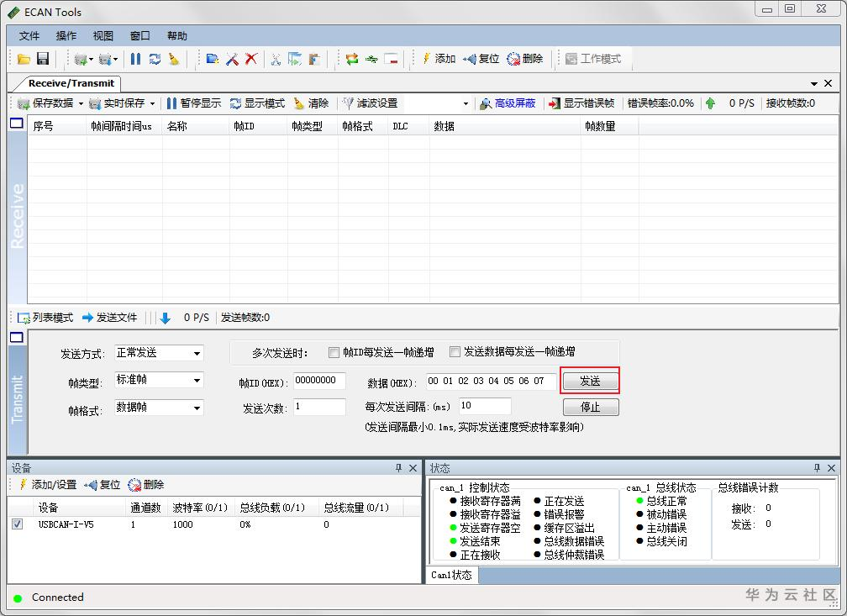Click 复位 reset in top toolbar

[481, 58]
